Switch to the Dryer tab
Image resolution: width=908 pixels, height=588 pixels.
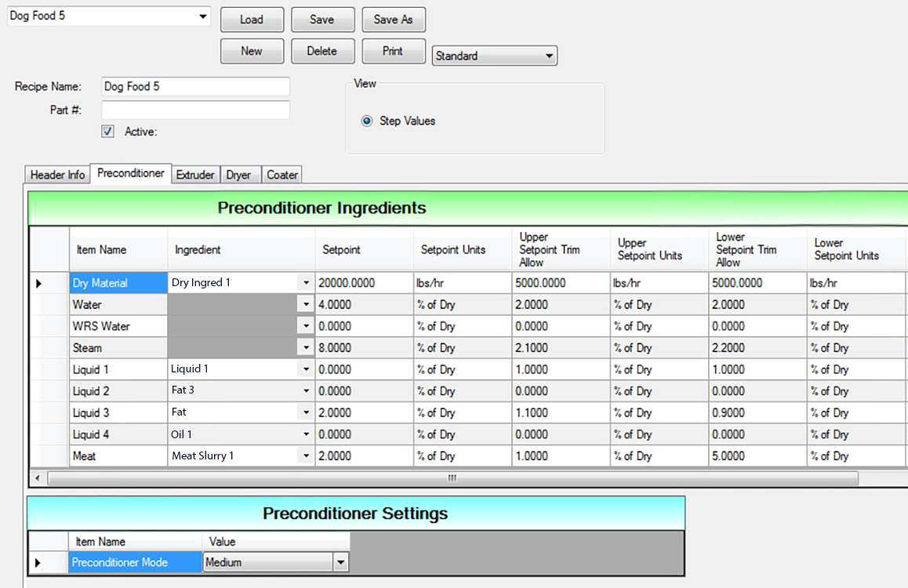point(238,175)
